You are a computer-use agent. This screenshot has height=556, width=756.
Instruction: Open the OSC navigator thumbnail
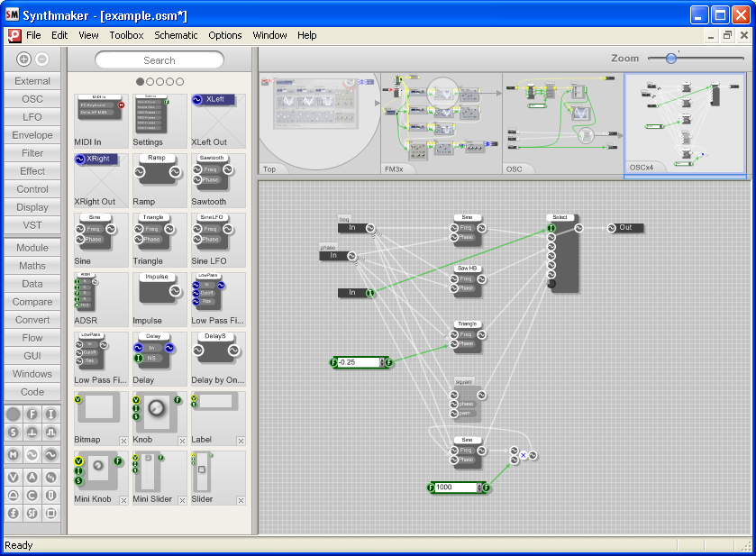[x=563, y=123]
